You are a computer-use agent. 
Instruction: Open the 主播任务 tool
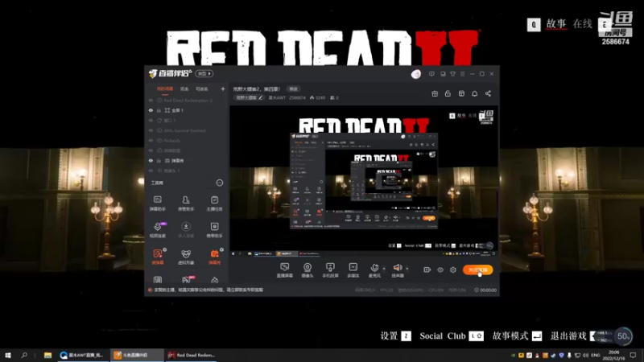coord(214,204)
